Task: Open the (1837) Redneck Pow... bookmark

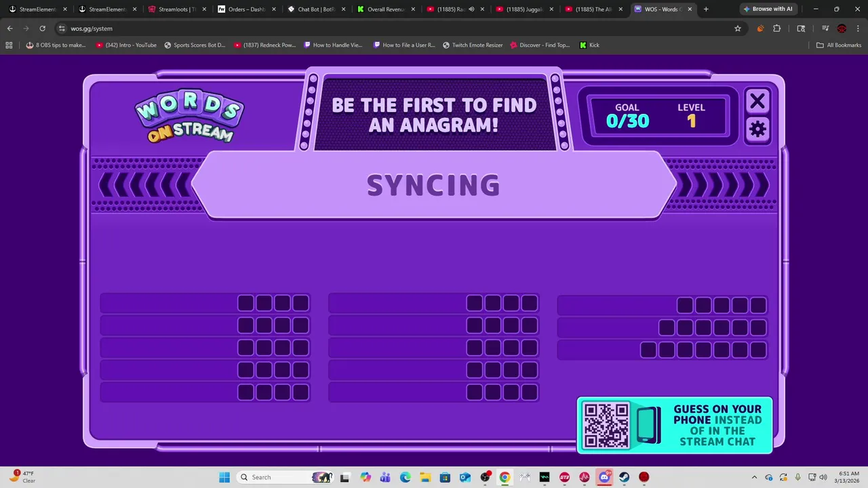Action: click(x=264, y=45)
